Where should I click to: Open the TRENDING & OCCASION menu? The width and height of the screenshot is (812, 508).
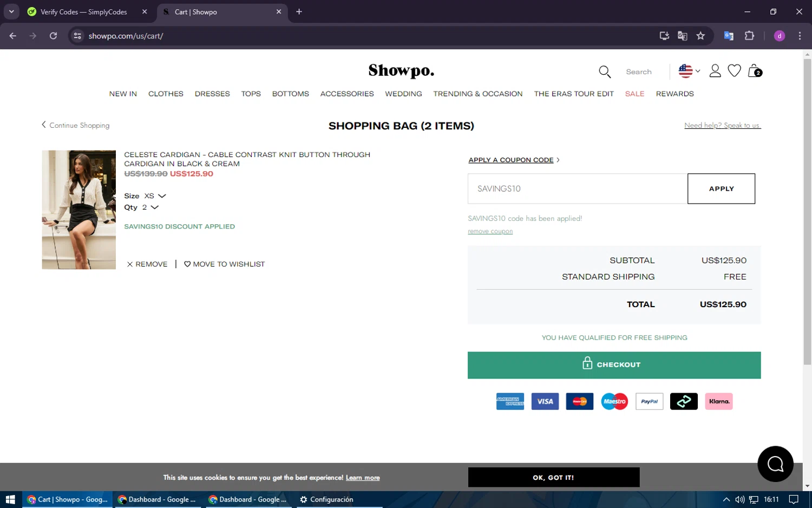point(478,94)
